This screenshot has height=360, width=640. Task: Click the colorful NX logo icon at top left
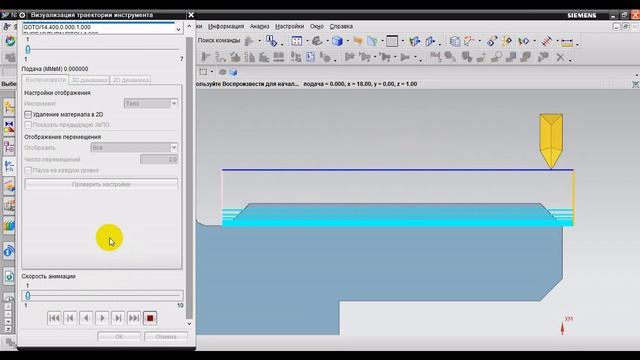(x=10, y=41)
